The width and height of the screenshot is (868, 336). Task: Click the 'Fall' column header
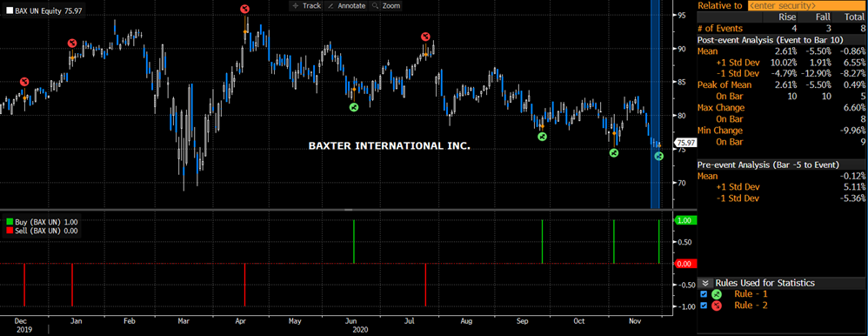click(822, 17)
